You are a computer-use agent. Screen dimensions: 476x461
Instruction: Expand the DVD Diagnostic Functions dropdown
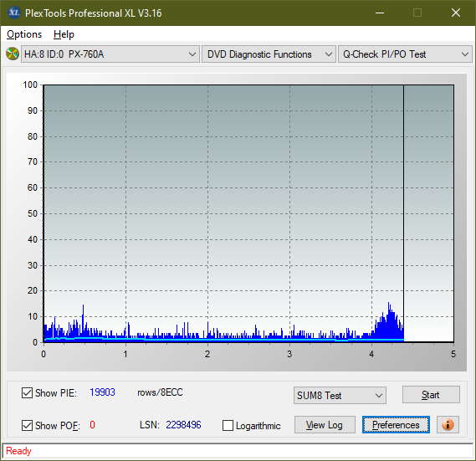(269, 54)
